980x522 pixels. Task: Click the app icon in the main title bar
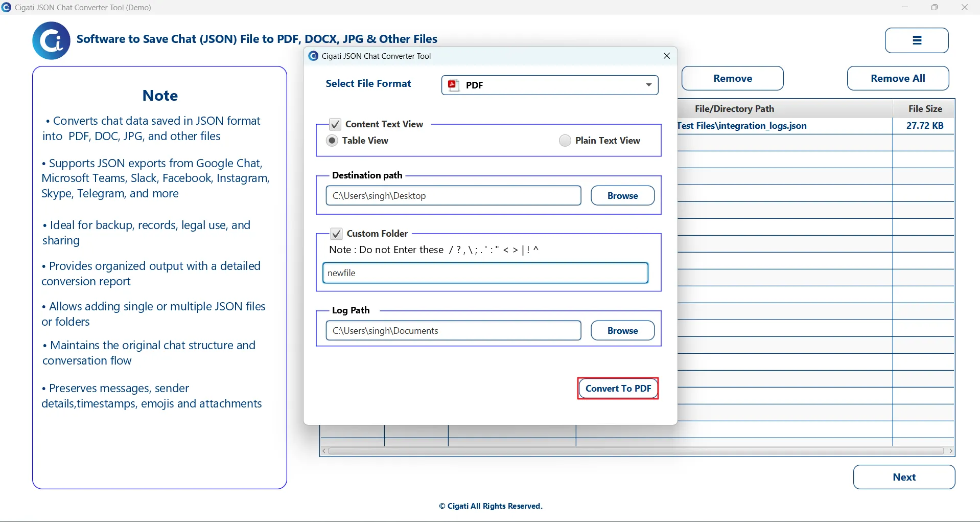point(7,7)
